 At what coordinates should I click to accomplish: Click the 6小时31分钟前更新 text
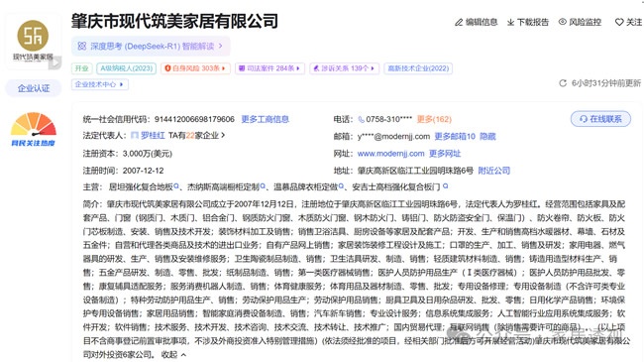click(x=605, y=83)
